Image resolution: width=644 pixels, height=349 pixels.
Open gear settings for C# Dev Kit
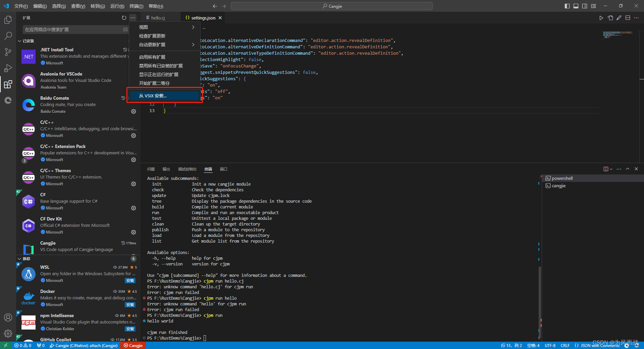pyautogui.click(x=133, y=232)
